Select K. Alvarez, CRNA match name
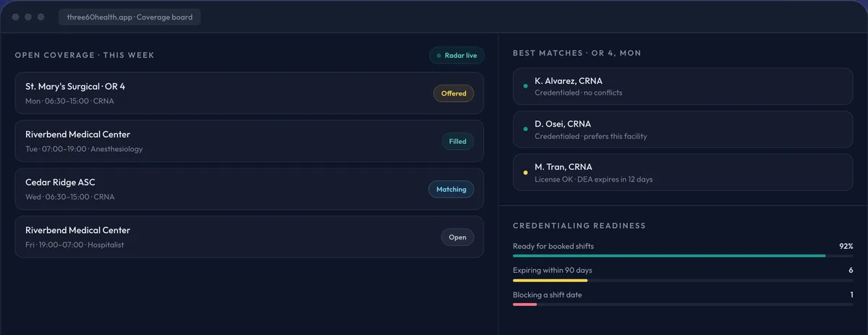 569,81
